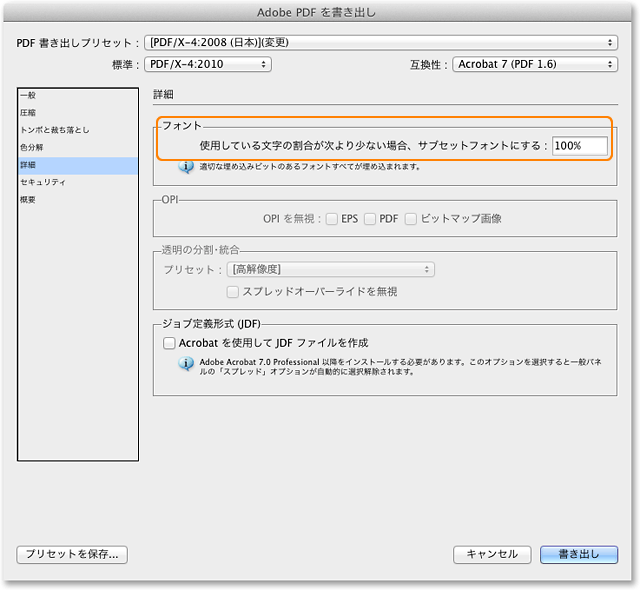Open 概要 panel in sidebar

point(28,200)
